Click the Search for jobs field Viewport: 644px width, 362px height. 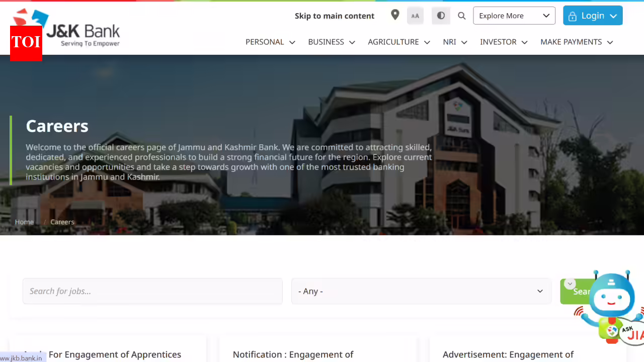(152, 291)
